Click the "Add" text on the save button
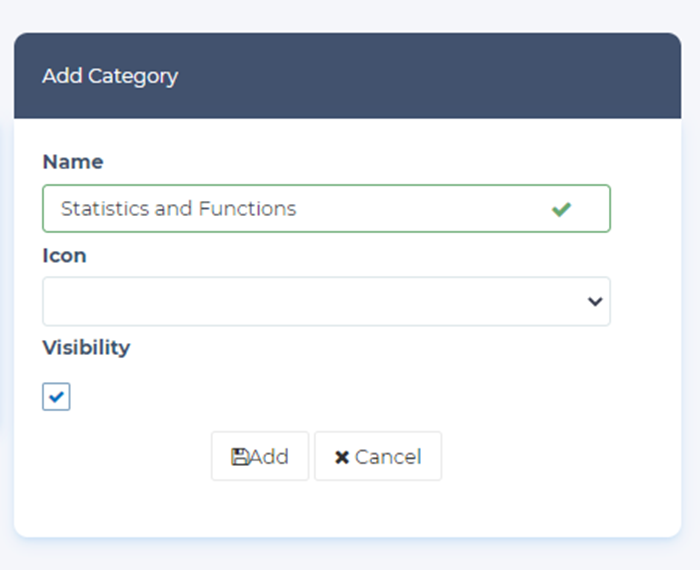The width and height of the screenshot is (700, 570). [270, 457]
